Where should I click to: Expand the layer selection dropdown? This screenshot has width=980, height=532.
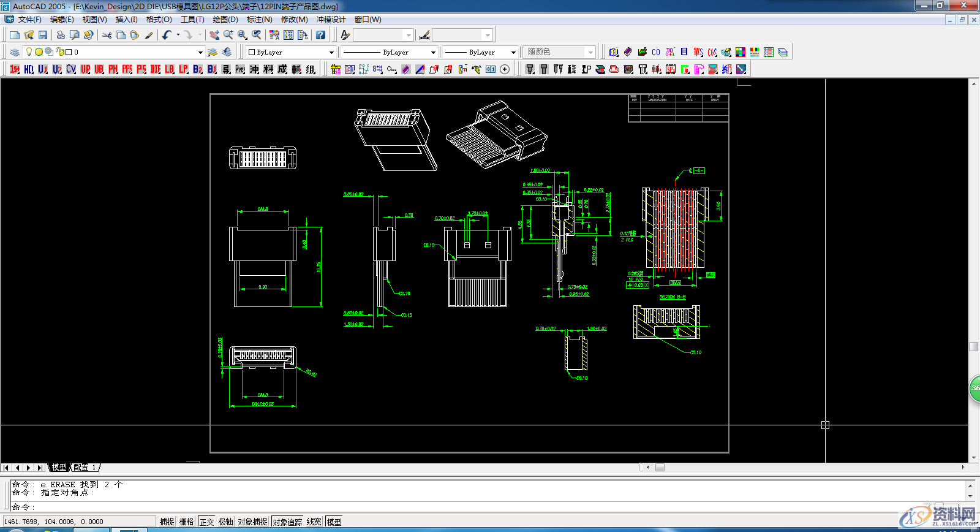point(200,52)
